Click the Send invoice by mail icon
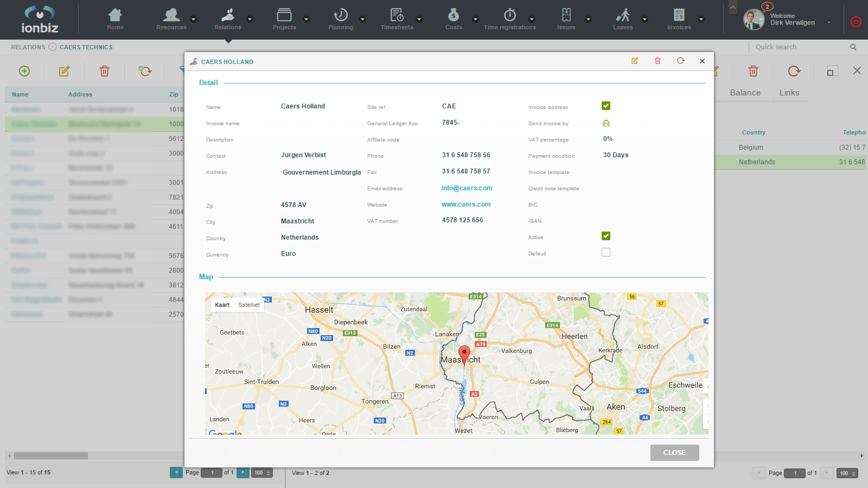The image size is (868, 488). [x=606, y=123]
